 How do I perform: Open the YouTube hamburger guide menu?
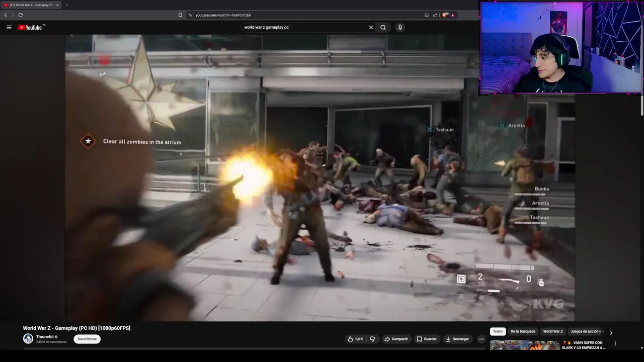point(9,27)
